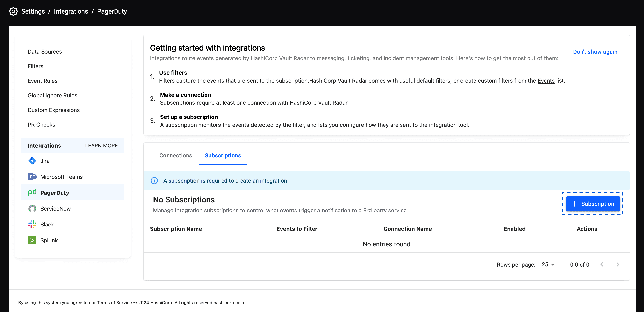
Task: Click the Jira integration icon
Action: (x=32, y=161)
